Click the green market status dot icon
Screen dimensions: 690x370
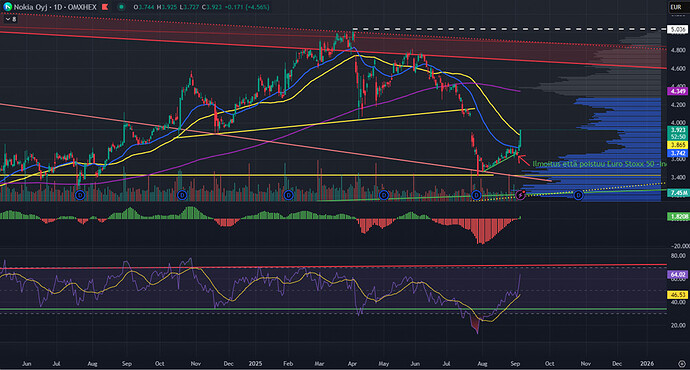[x=121, y=7]
